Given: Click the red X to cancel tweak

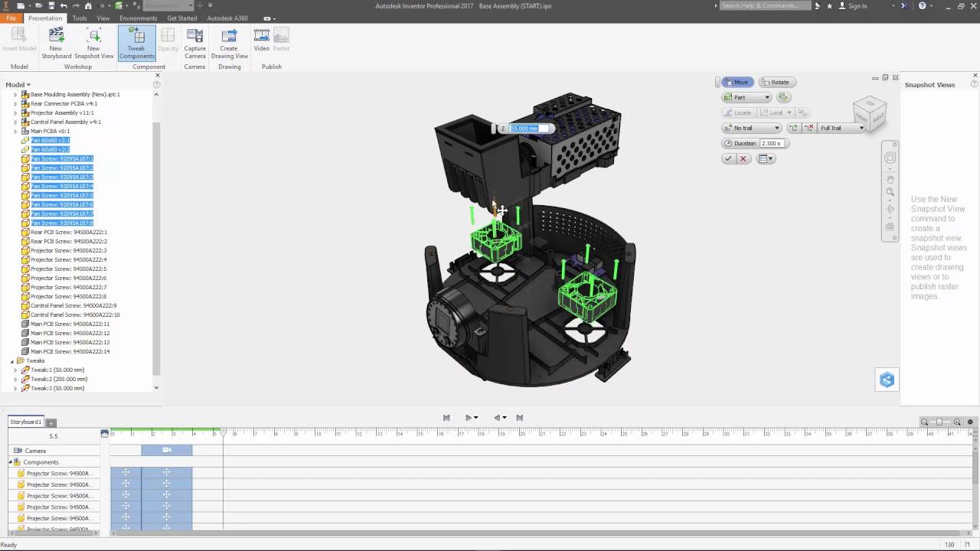Looking at the screenshot, I should pyautogui.click(x=743, y=158).
